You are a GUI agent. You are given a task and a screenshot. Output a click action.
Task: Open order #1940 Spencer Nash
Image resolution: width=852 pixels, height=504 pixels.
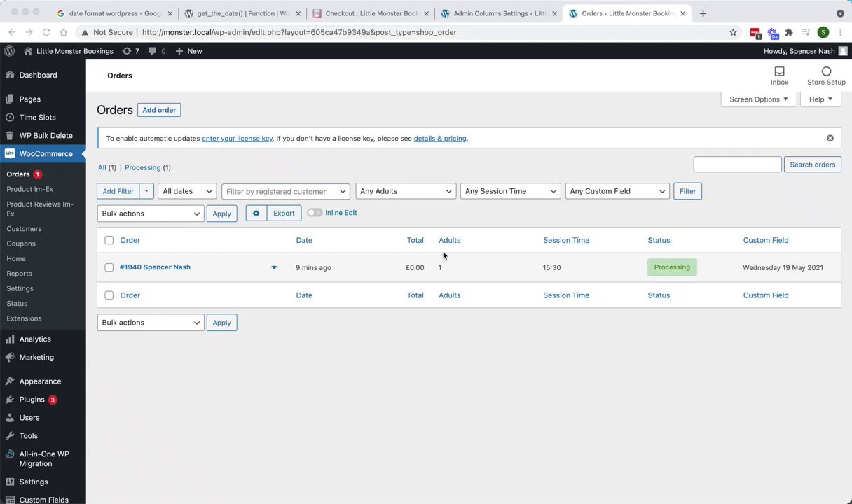pos(155,267)
